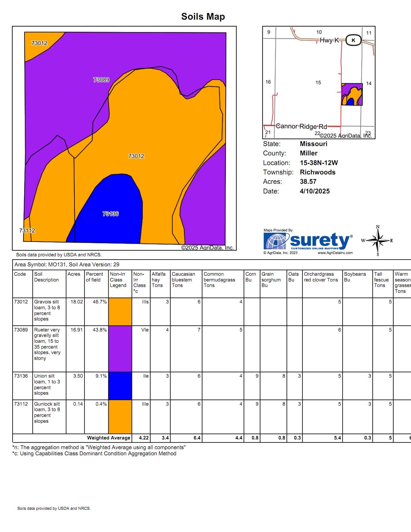This screenshot has height=532, width=411.
Task: Click the "IIIs" class cell
Action: click(145, 302)
